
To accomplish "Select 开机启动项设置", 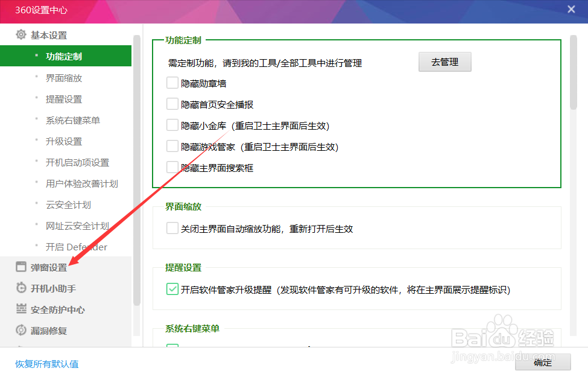I will click(x=77, y=162).
